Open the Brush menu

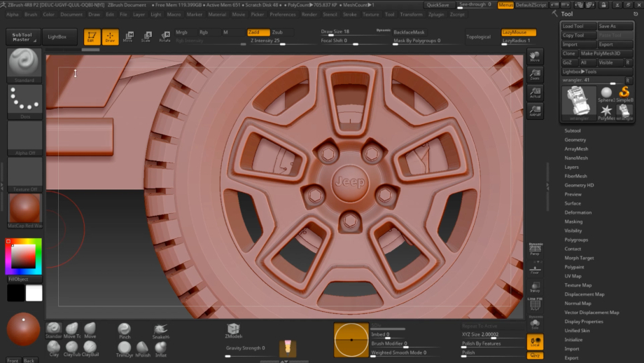tap(30, 15)
